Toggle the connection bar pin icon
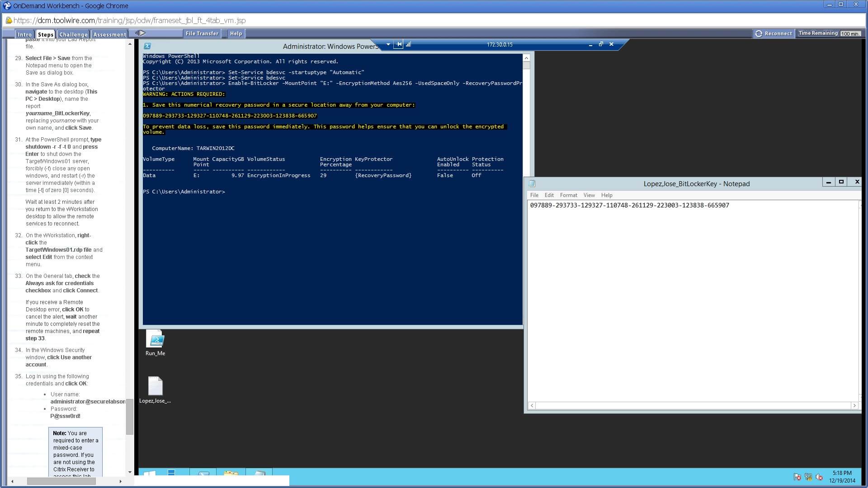The width and height of the screenshot is (868, 488). (x=398, y=44)
